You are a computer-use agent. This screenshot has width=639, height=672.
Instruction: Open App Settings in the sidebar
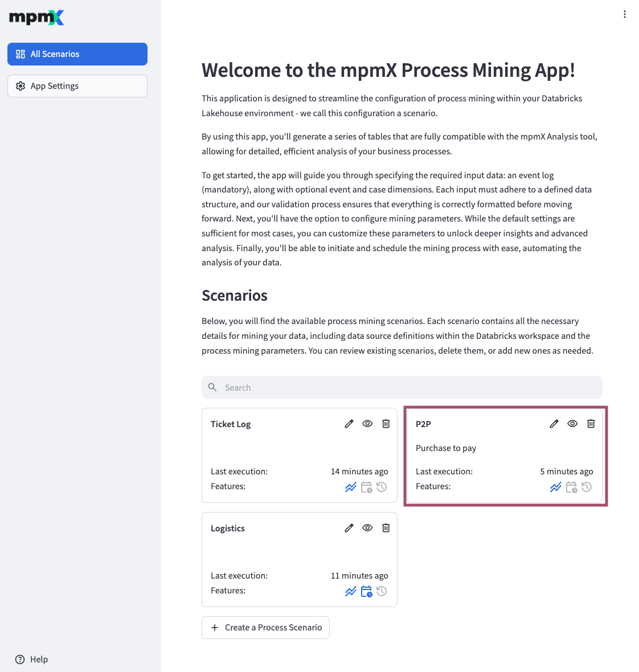[x=77, y=86]
